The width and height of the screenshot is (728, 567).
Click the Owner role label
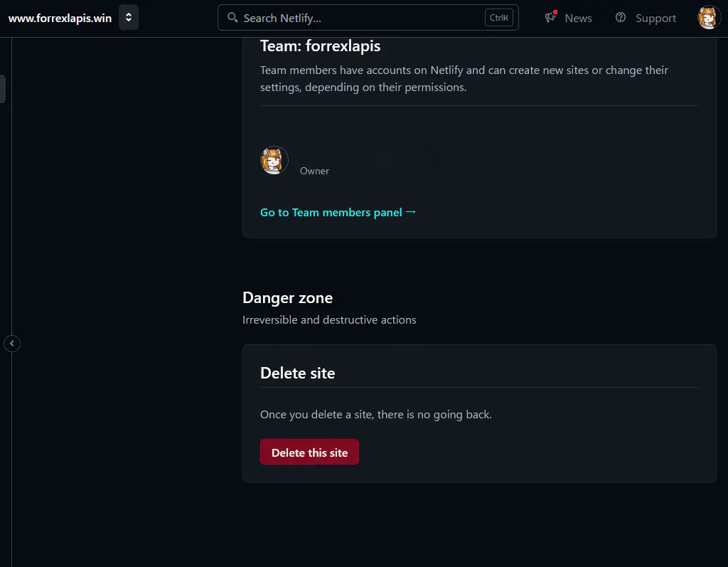(x=314, y=171)
